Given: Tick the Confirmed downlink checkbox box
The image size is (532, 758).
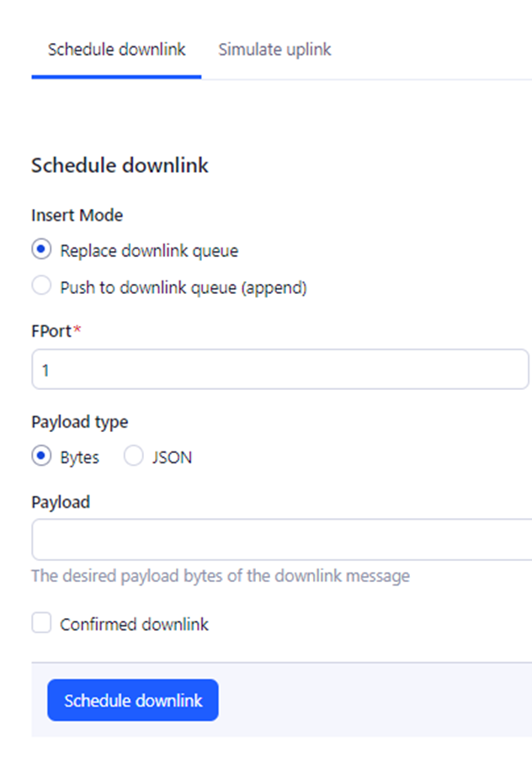Looking at the screenshot, I should [x=41, y=622].
